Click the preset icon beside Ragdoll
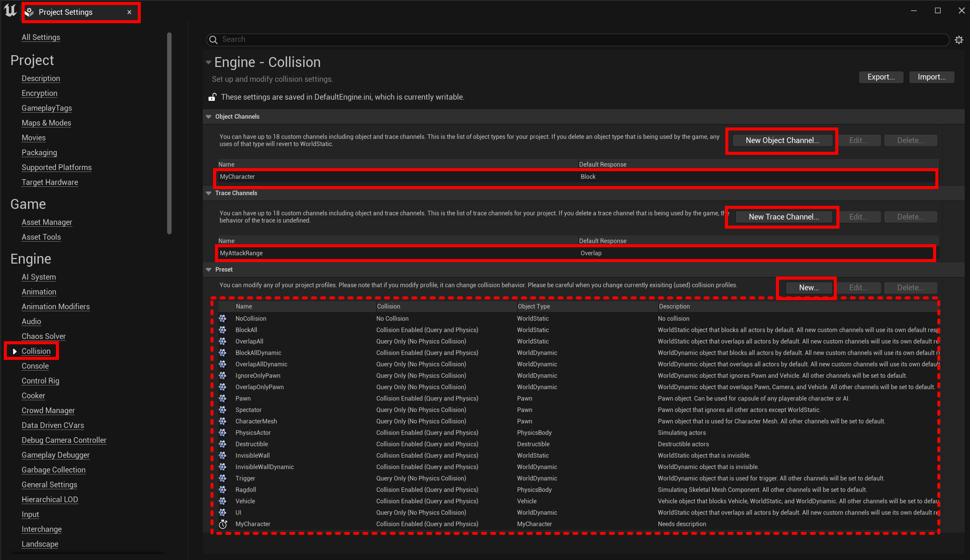 pos(223,490)
